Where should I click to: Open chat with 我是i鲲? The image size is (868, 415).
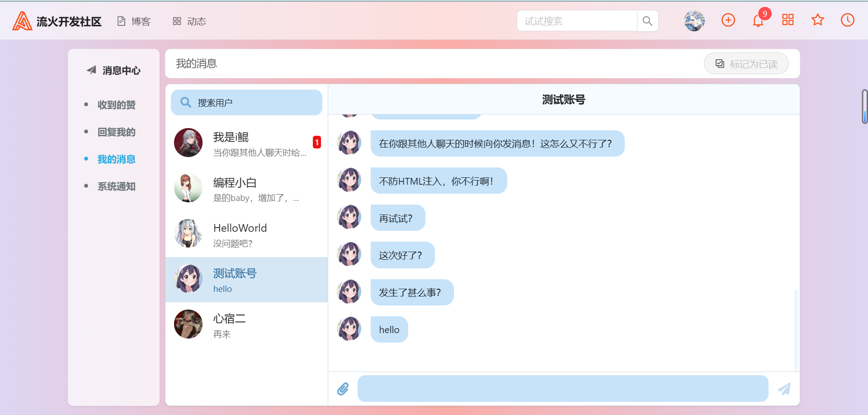[247, 143]
